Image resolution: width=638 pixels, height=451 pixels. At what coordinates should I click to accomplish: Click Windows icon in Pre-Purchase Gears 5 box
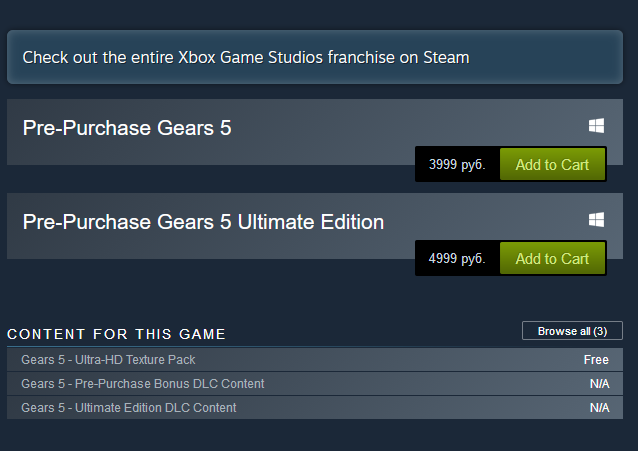[596, 126]
